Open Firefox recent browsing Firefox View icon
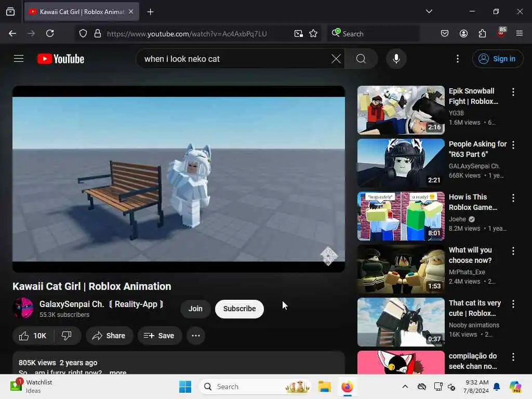This screenshot has height=399, width=532. click(x=10, y=11)
